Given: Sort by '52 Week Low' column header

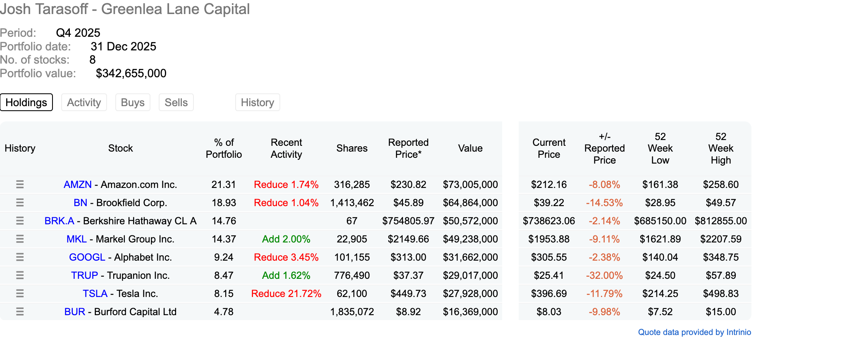Looking at the screenshot, I should [660, 148].
